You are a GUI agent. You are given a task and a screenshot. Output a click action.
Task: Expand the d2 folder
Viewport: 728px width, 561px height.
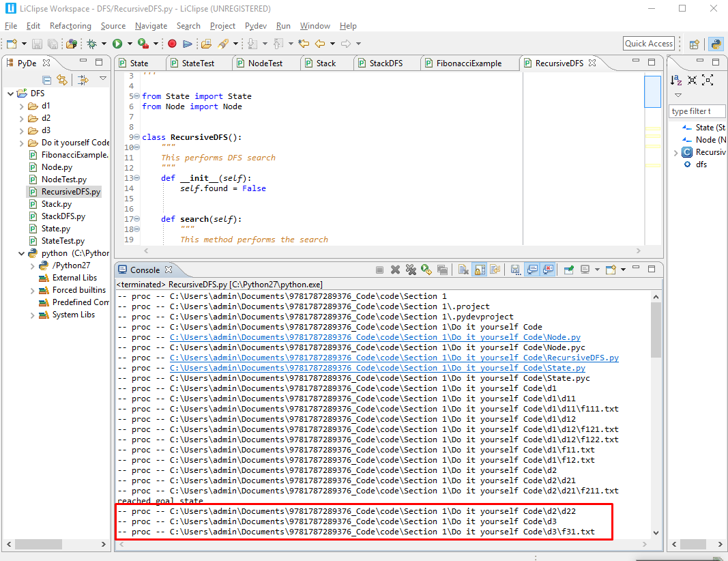point(21,119)
